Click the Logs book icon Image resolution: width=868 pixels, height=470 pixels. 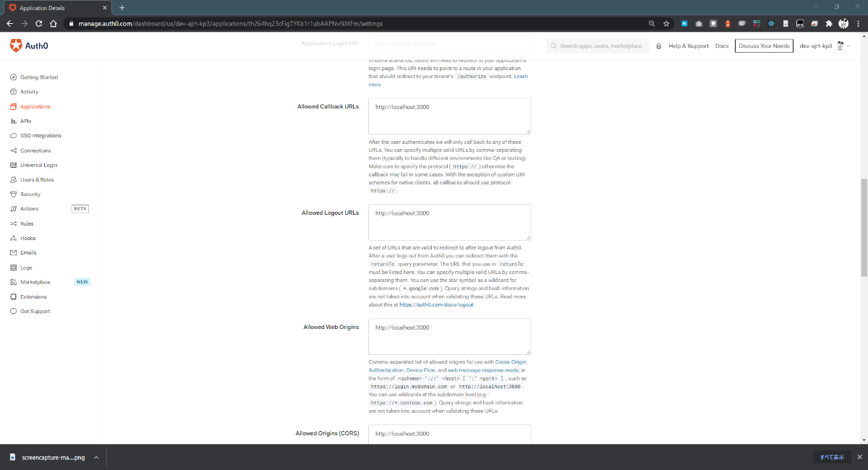pos(14,268)
